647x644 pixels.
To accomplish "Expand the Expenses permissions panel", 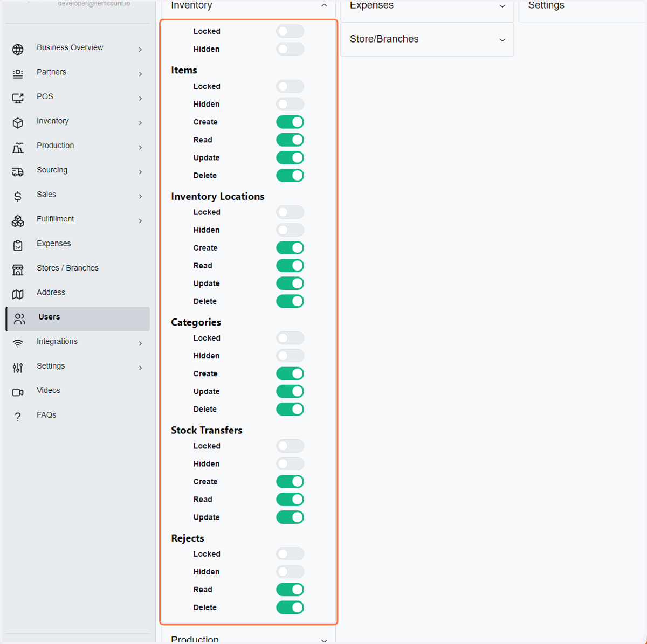I will (x=503, y=6).
